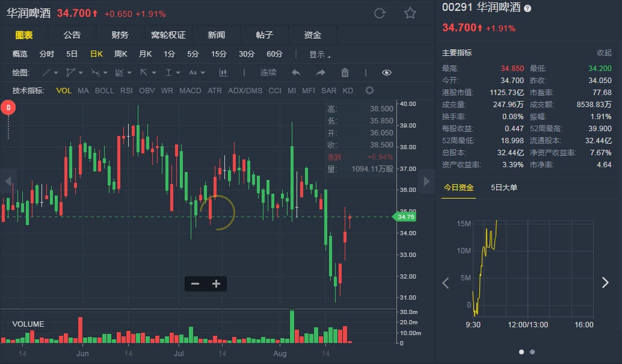Image resolution: width=622 pixels, height=364 pixels.
Task: Go to previous capital flow chart
Action: 446,283
